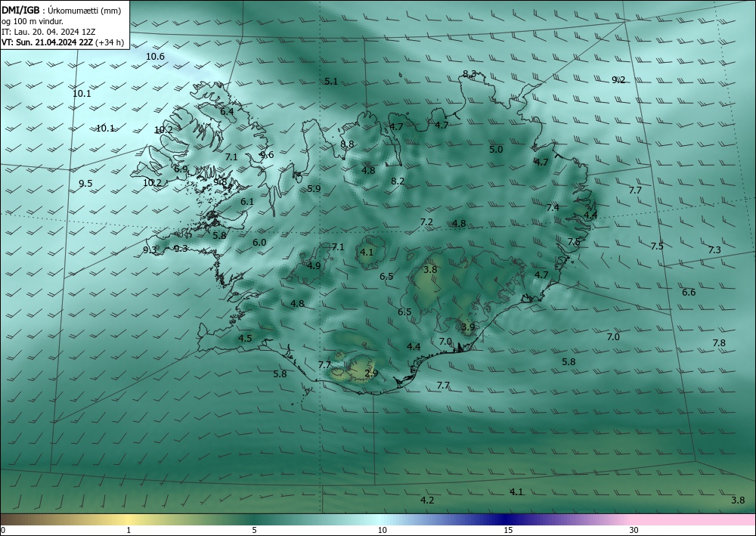Click the colour scale label 0

point(3,530)
